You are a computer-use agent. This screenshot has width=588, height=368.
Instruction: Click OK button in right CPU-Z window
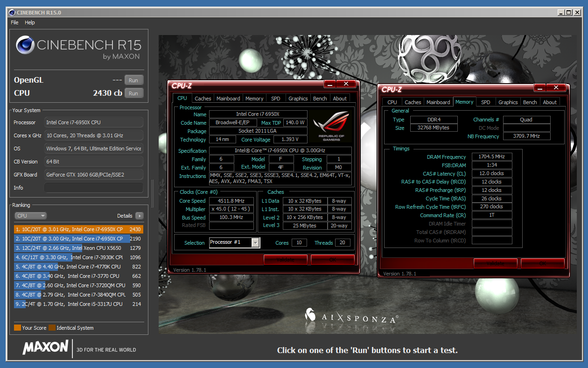coord(543,263)
